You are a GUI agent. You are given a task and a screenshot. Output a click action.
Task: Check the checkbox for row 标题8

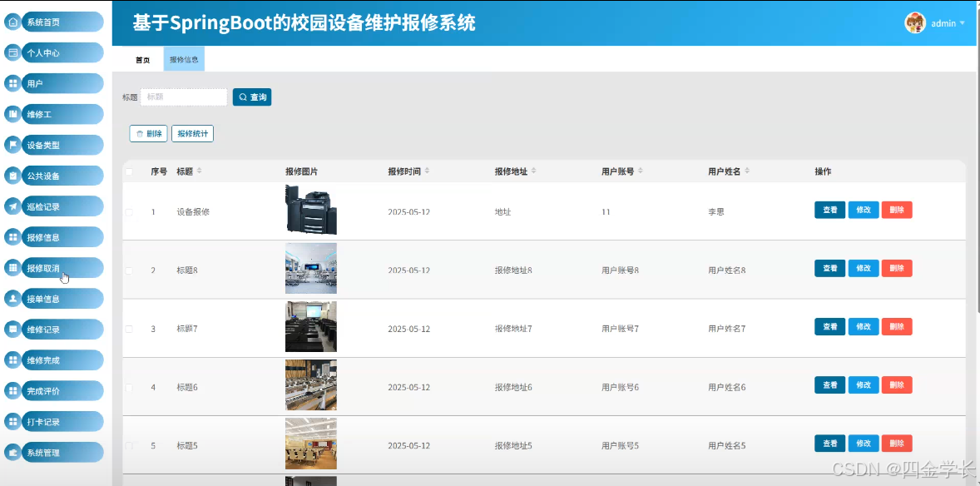tap(129, 270)
